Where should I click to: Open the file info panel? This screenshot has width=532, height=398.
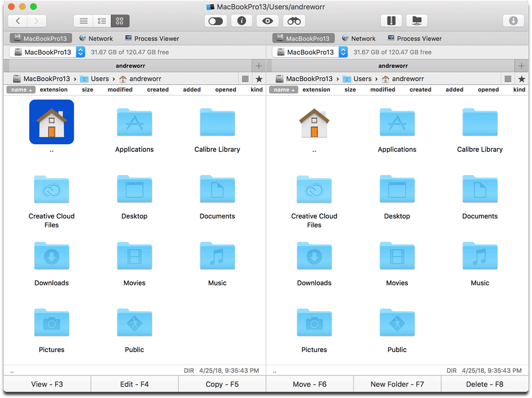point(242,21)
